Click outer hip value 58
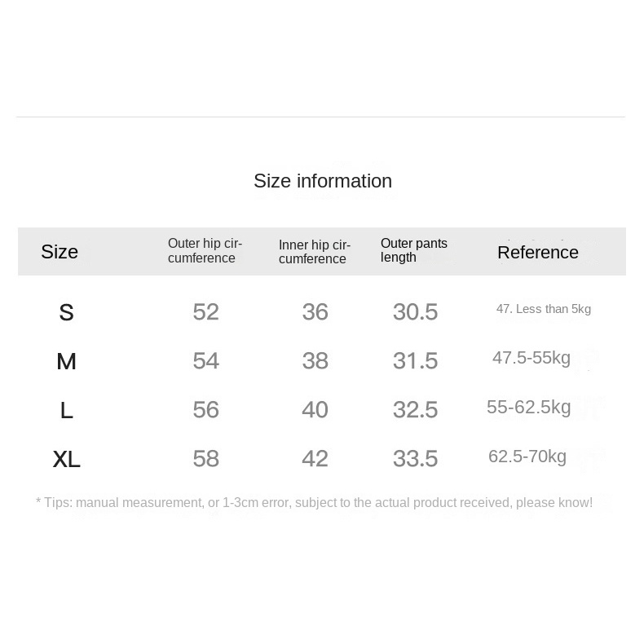 coord(205,458)
